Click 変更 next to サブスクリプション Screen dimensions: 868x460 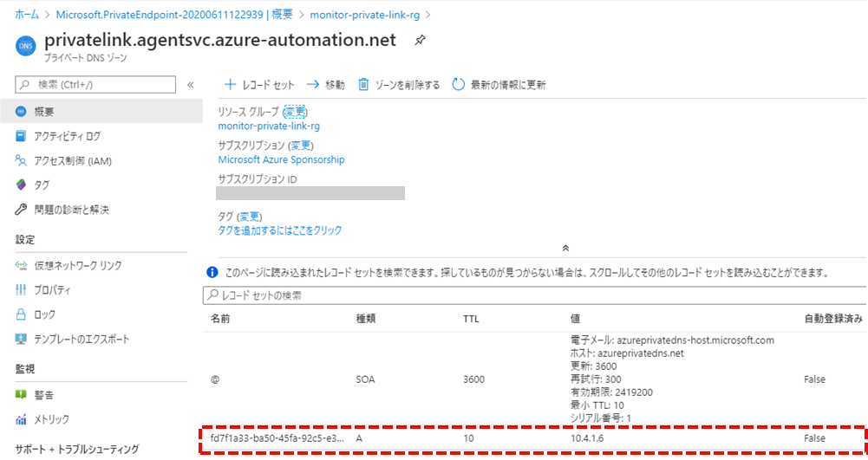[x=301, y=146]
